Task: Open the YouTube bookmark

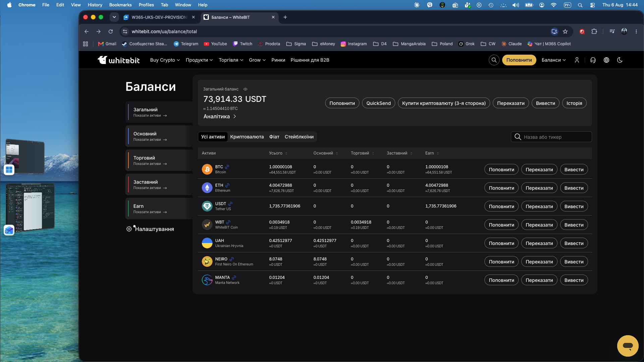Action: 216,44
